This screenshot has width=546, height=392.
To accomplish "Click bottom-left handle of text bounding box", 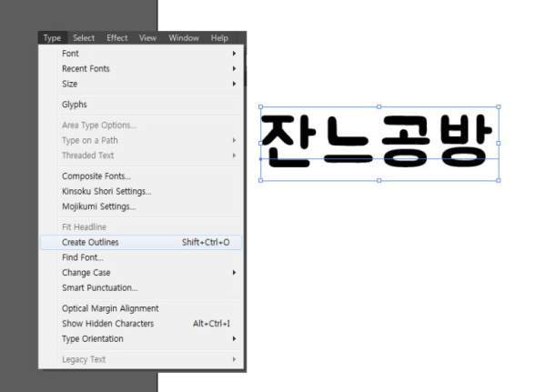I will click(261, 180).
